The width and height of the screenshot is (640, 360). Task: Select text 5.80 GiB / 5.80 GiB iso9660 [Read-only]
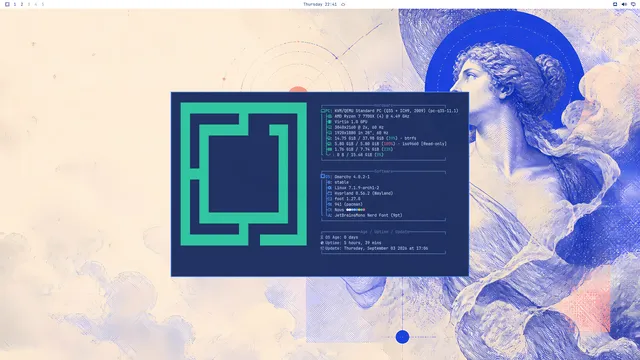pos(391,144)
